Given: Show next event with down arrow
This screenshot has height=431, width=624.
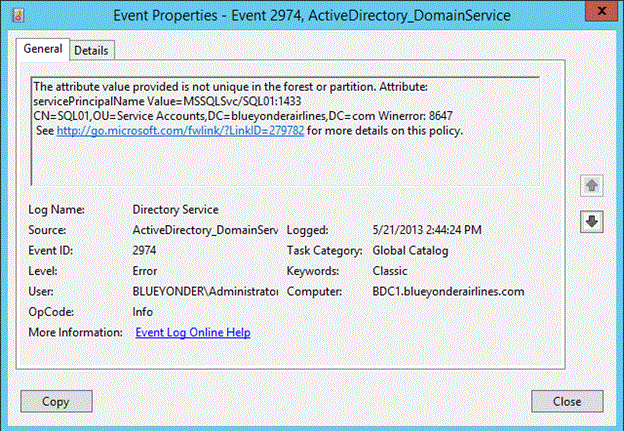Looking at the screenshot, I should [591, 222].
